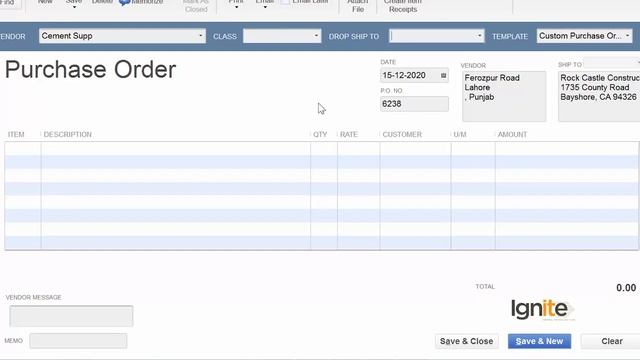The width and height of the screenshot is (640, 360).
Task: Click the Vendor Message field
Action: [71, 316]
